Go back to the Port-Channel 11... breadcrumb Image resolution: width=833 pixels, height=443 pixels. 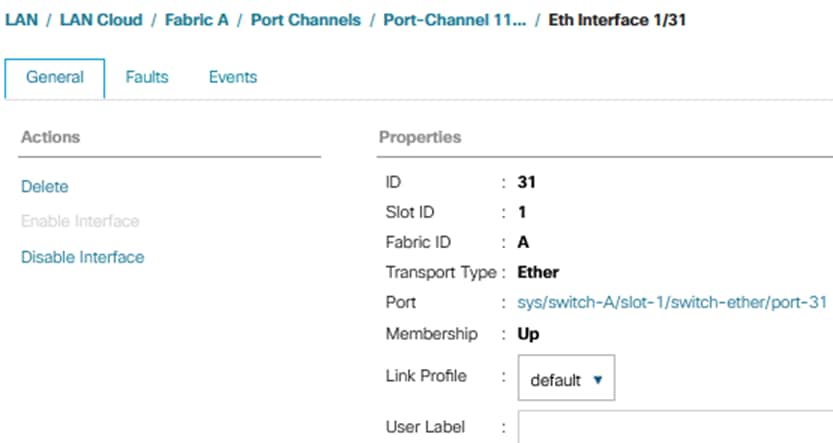(456, 20)
